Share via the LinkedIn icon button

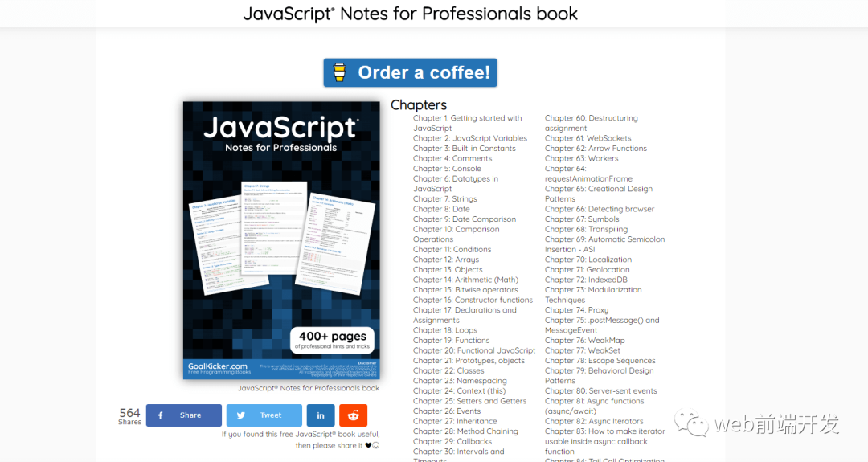pyautogui.click(x=321, y=415)
